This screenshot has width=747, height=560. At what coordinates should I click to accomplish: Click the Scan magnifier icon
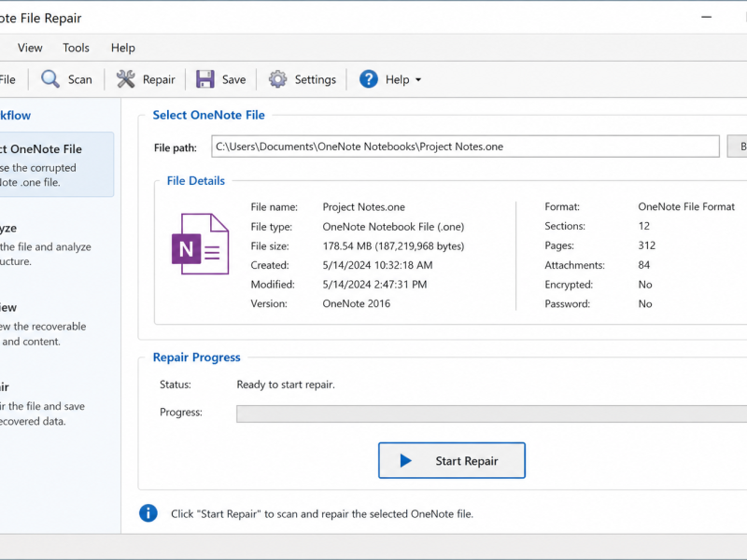click(50, 79)
